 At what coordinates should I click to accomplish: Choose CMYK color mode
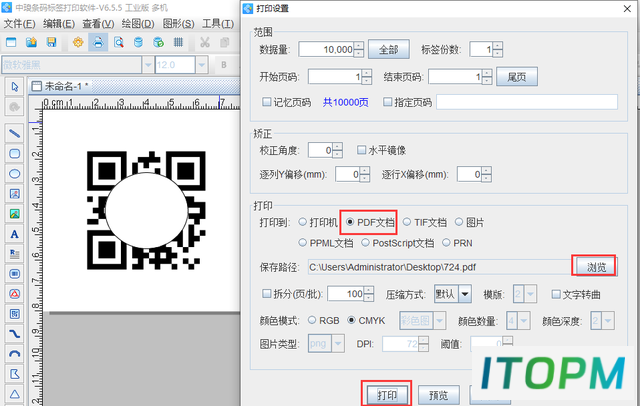(x=351, y=320)
